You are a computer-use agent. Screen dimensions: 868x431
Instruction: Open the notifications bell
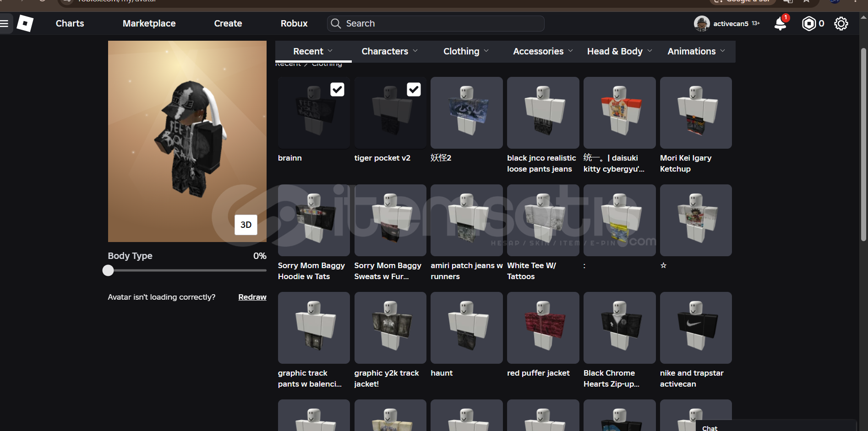(x=780, y=23)
